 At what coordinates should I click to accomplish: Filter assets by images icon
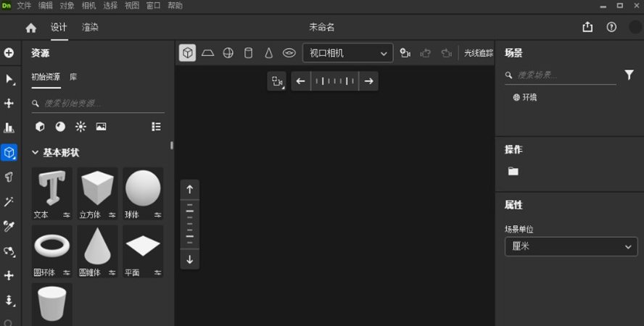[101, 127]
